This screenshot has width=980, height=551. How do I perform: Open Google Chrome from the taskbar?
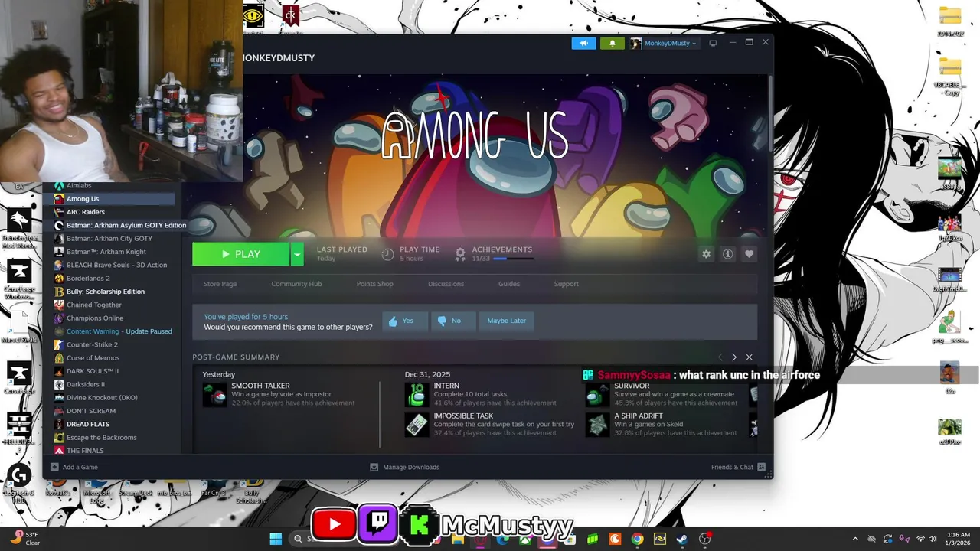[x=637, y=539]
